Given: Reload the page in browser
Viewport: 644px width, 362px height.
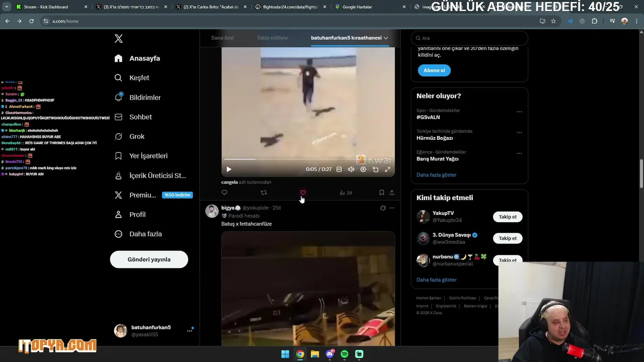Looking at the screenshot, I should pyautogui.click(x=31, y=21).
